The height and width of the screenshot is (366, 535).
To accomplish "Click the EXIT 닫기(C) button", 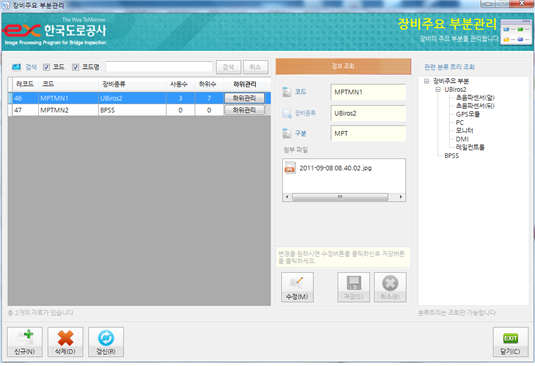I will (510, 342).
